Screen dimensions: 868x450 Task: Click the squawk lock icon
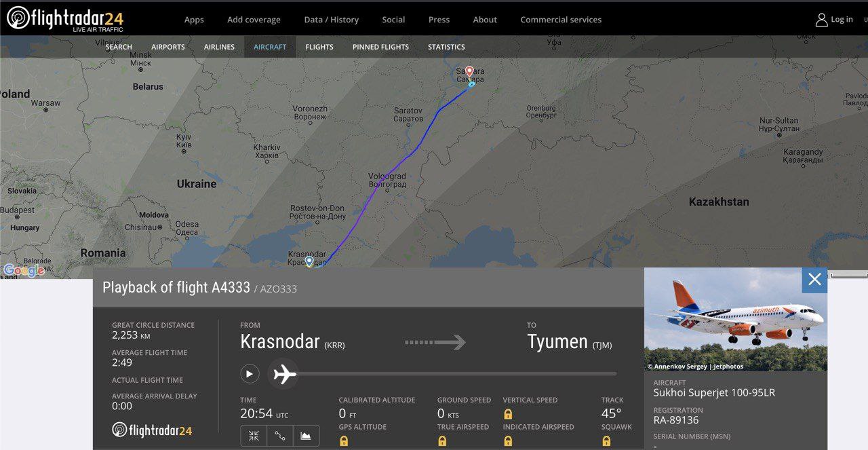pyautogui.click(x=606, y=441)
